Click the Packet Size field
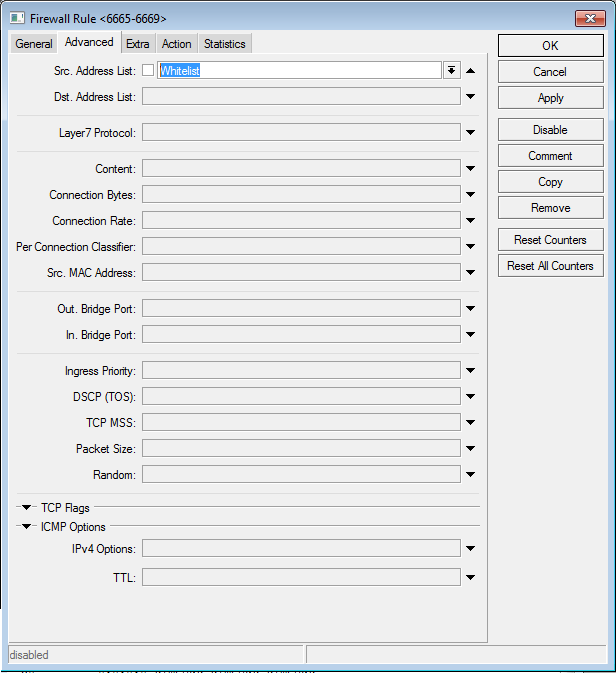 (301, 449)
